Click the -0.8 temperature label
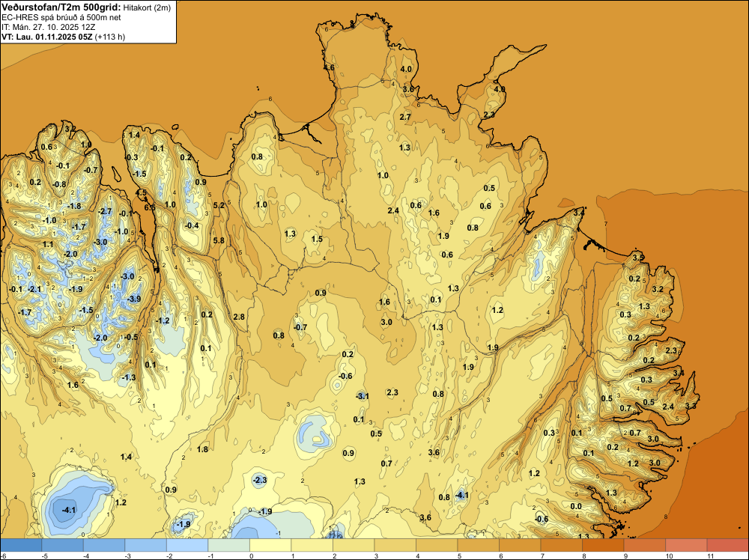Viewport: 749px width, 560px height. (x=58, y=184)
